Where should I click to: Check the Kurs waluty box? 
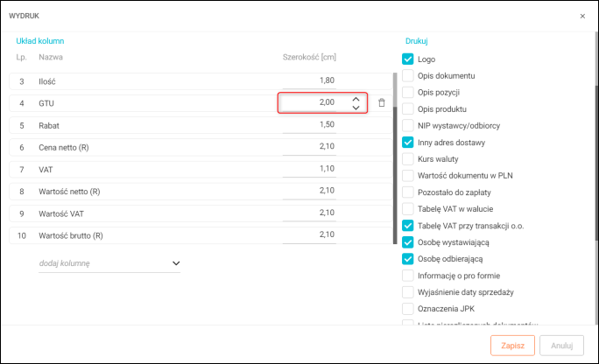click(x=407, y=158)
